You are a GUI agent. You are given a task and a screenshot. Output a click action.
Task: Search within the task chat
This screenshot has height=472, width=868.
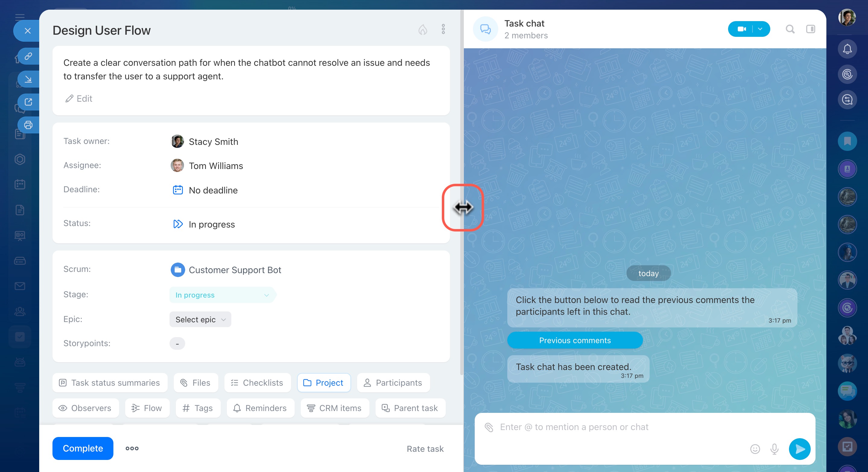790,29
